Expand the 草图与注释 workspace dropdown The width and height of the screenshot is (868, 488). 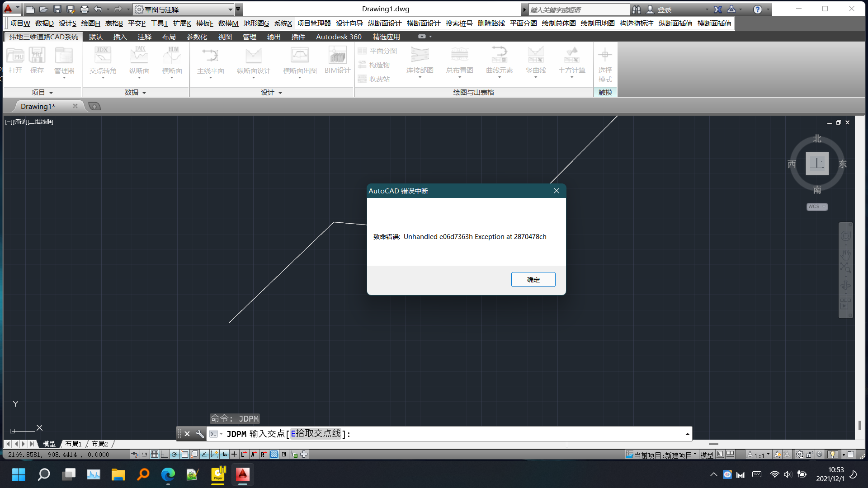click(x=230, y=9)
